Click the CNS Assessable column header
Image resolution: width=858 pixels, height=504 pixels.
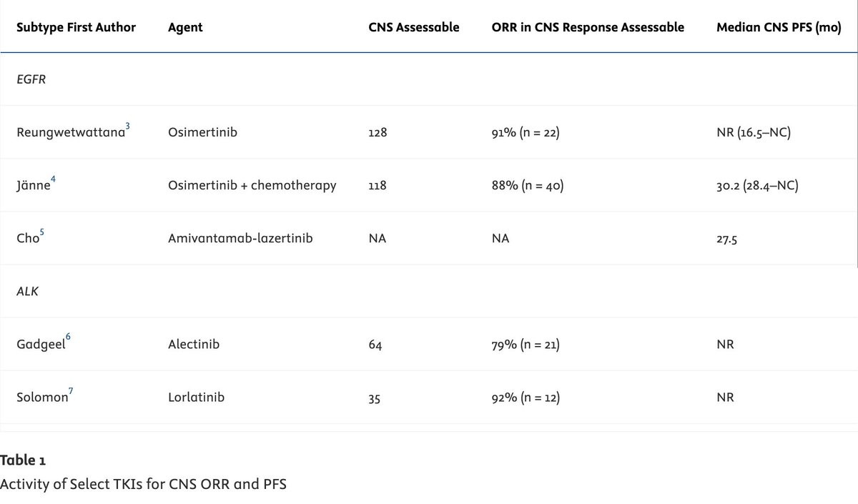414,27
